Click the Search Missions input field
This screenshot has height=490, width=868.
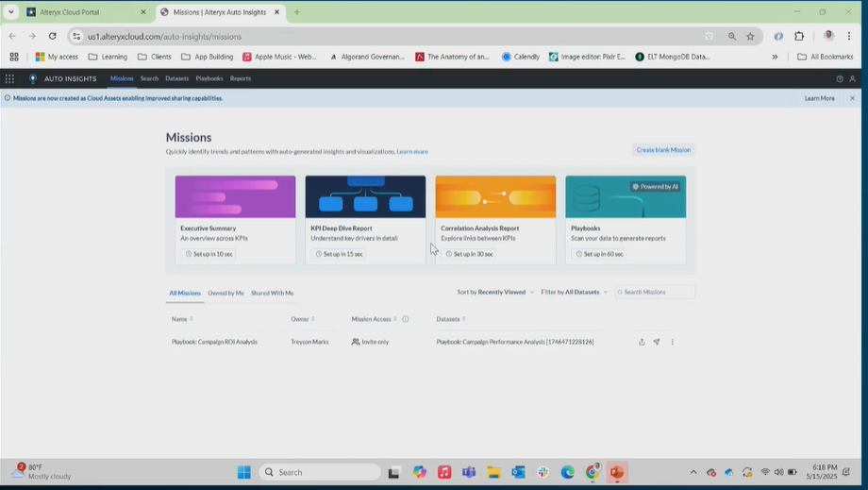pos(655,292)
